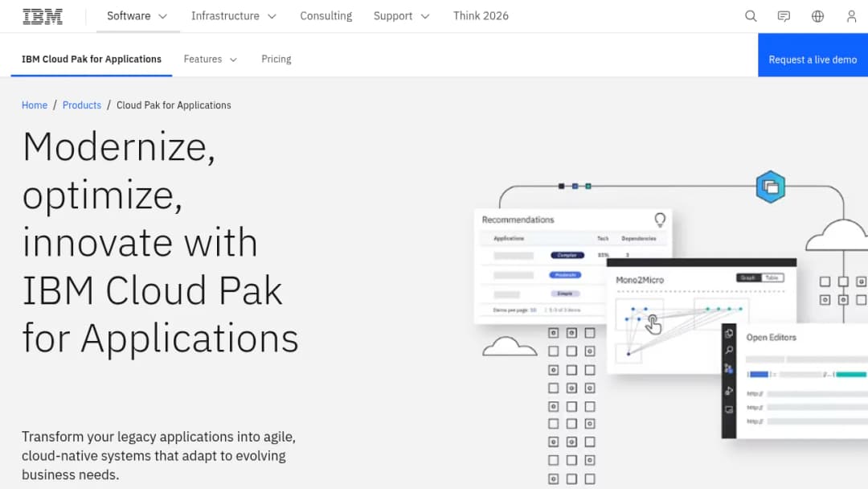Click the files icon in Open Editors sidebar
Viewport: 868px width, 489px height.
point(729,333)
